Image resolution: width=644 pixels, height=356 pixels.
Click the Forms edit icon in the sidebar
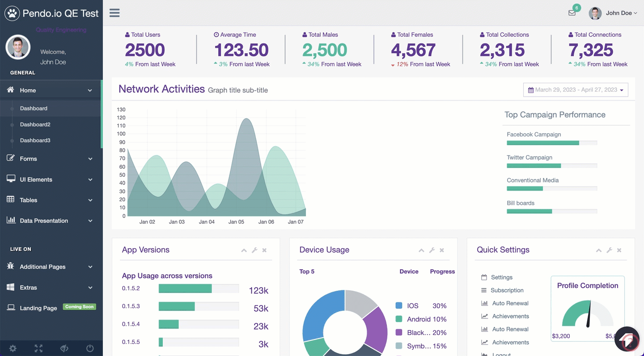tap(11, 158)
